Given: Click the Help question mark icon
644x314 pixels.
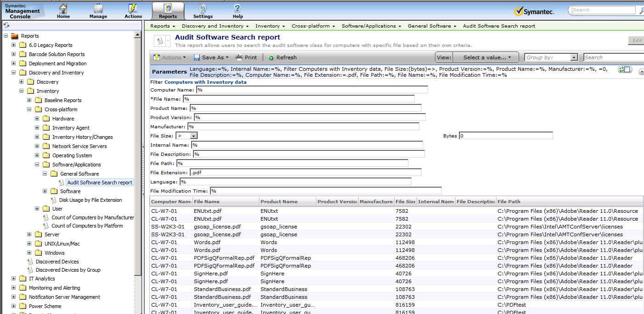Looking at the screenshot, I should (237, 9).
